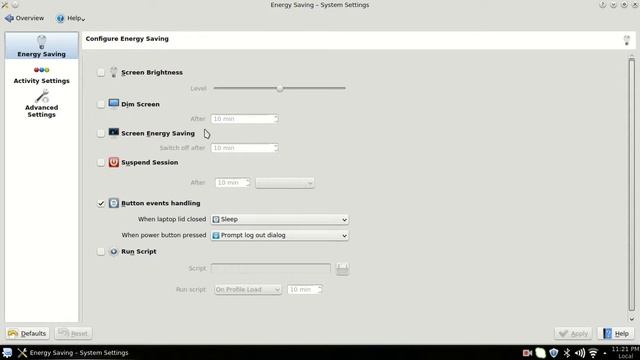Go back to Overview
Image resolution: width=640 pixels, height=360 pixels.
click(24, 18)
